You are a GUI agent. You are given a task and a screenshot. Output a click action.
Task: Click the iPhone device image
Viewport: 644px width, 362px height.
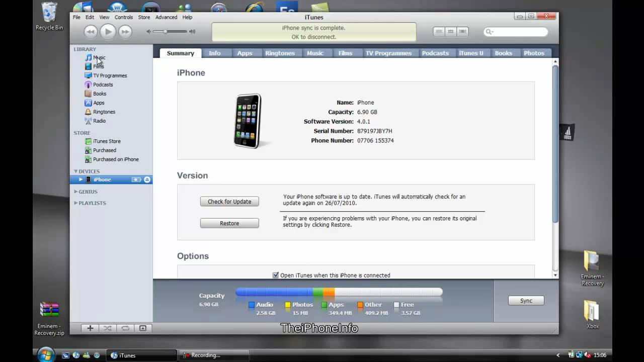click(x=248, y=121)
